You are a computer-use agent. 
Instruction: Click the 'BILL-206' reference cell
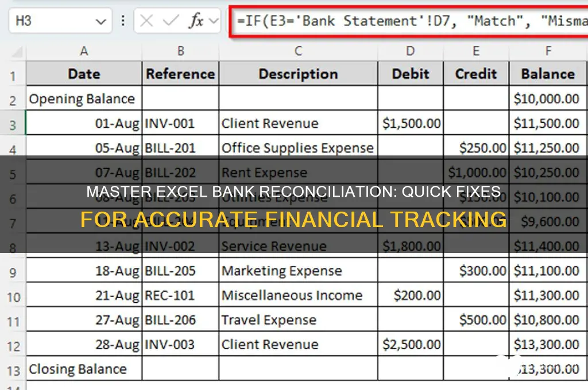click(x=180, y=319)
